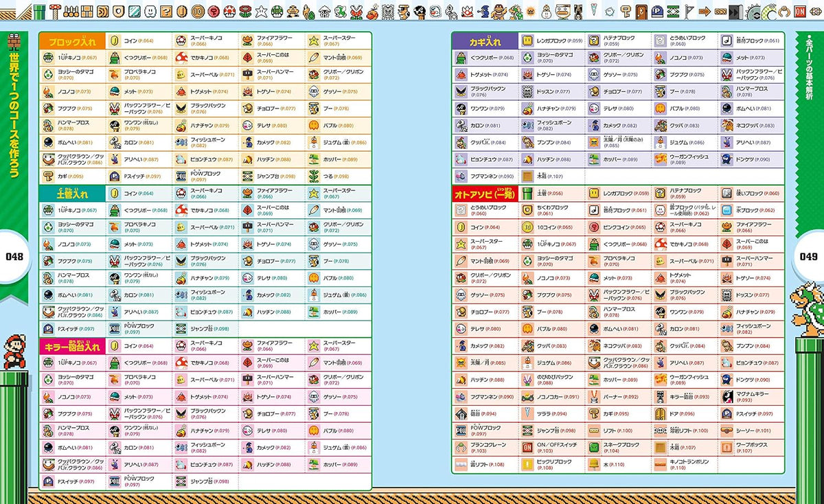824x504 pixels.
Task: Click the red オトアソビ(一発) section header
Action: coord(484,194)
